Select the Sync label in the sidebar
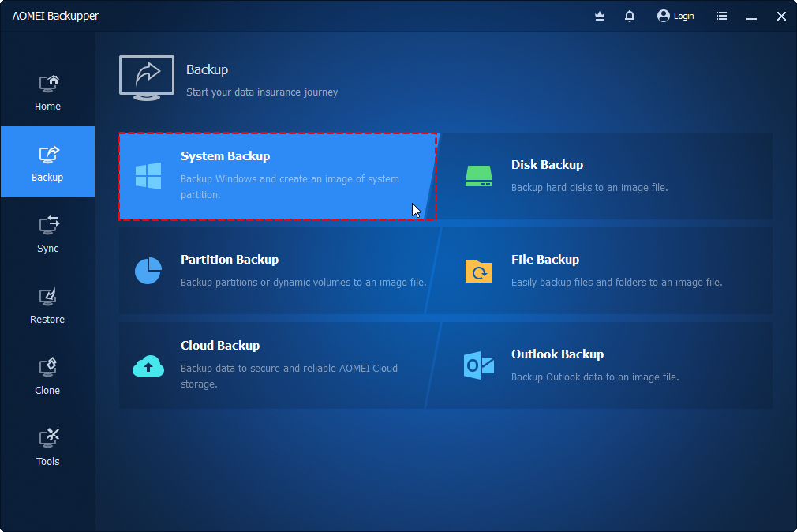The width and height of the screenshot is (797, 532). click(x=48, y=249)
